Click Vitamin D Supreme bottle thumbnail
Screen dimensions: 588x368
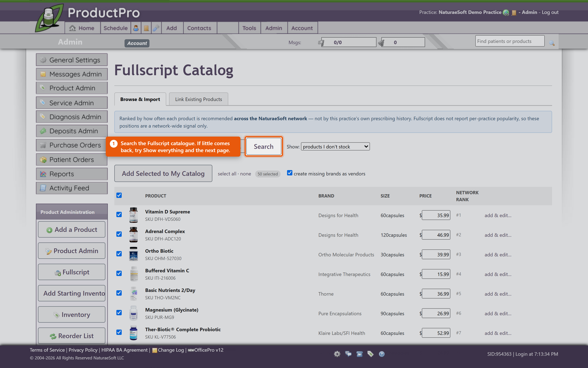(133, 215)
